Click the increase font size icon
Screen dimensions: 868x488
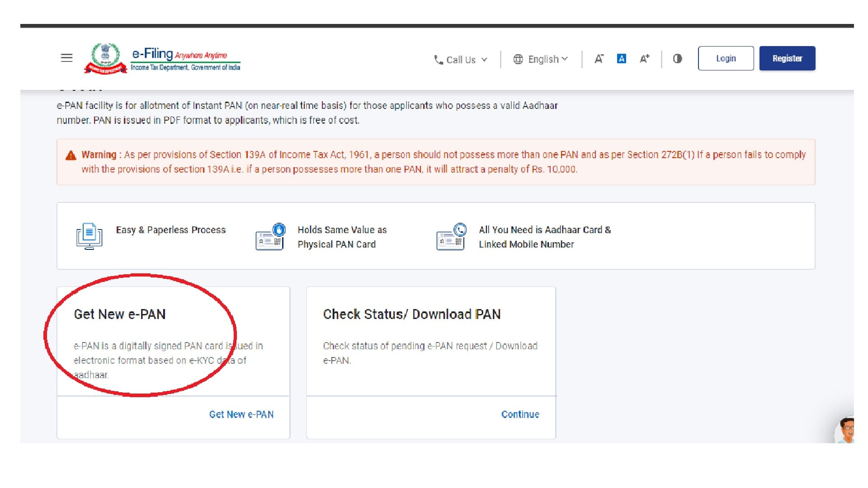[x=644, y=58]
